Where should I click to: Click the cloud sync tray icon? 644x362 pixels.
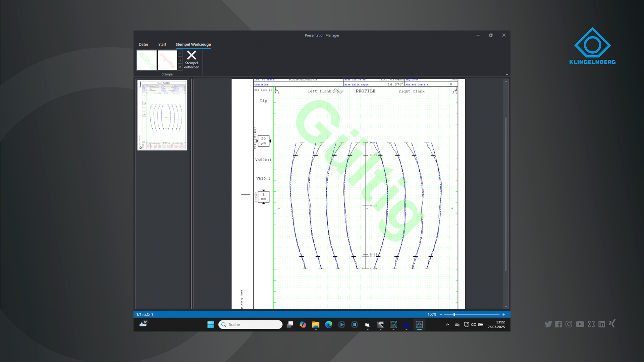click(457, 324)
